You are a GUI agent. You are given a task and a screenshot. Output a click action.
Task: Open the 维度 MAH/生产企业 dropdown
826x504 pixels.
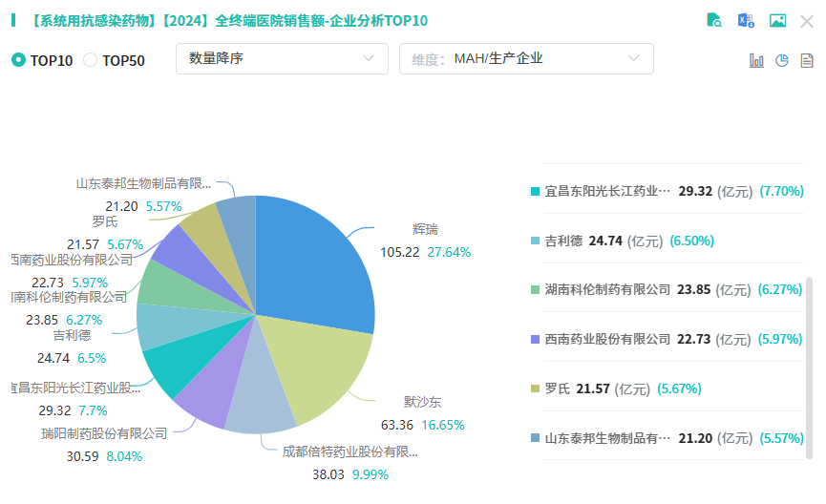(x=526, y=58)
